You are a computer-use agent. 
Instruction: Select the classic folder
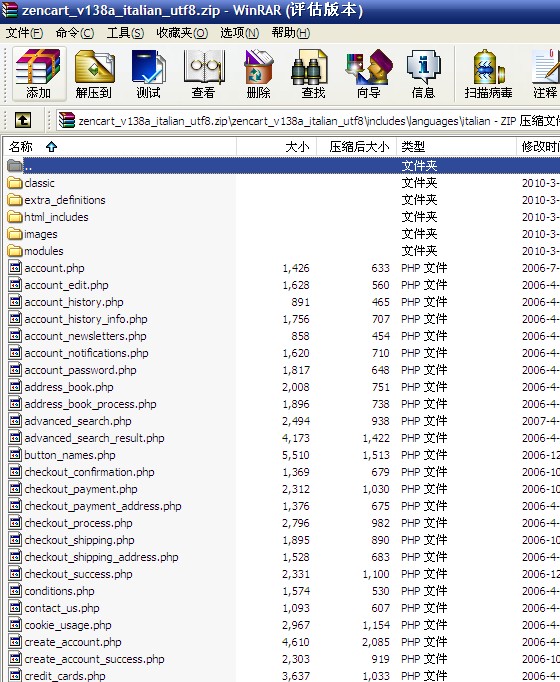39,183
